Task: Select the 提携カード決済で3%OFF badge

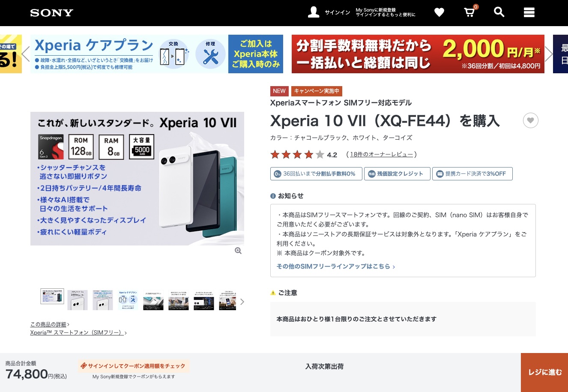Action: pyautogui.click(x=472, y=174)
